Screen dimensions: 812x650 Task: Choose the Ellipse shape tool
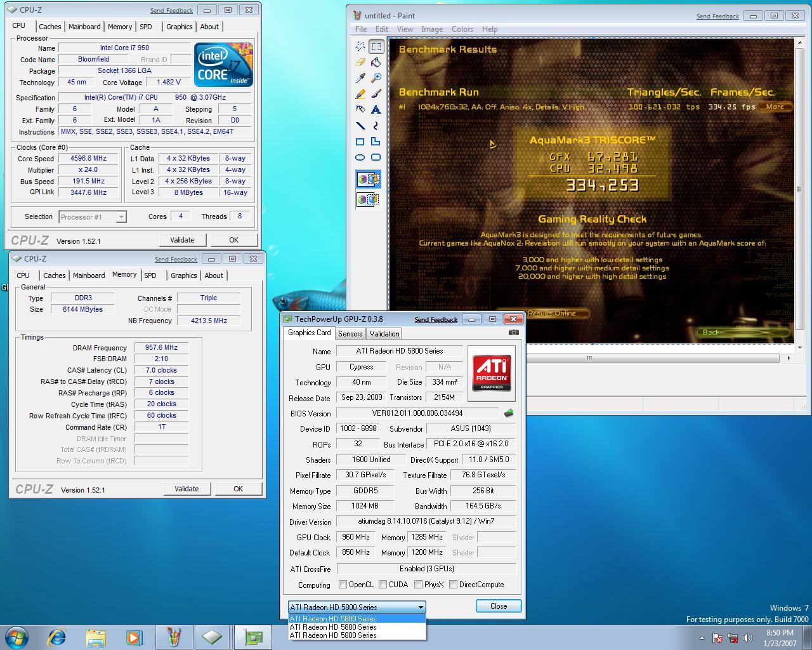360,157
